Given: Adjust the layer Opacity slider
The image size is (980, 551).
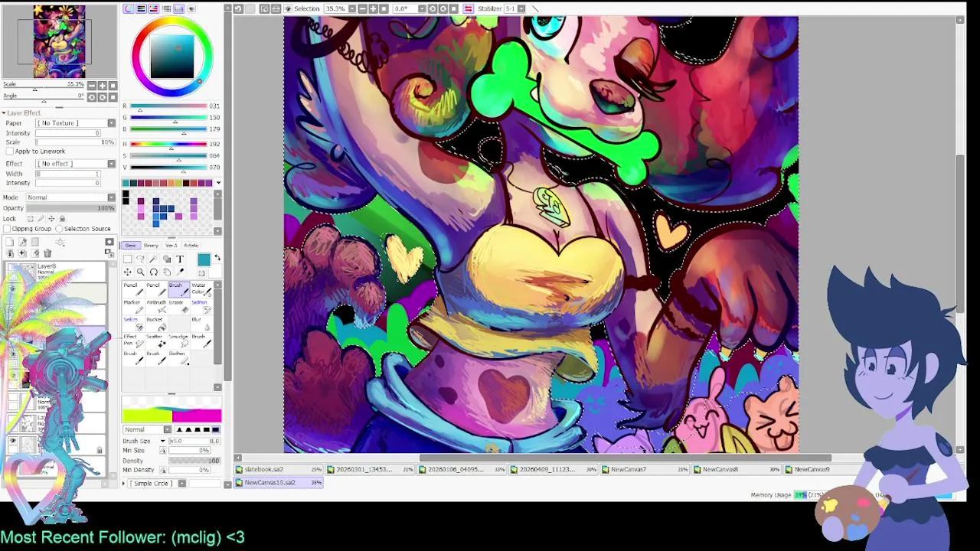Looking at the screenshot, I should (70, 208).
